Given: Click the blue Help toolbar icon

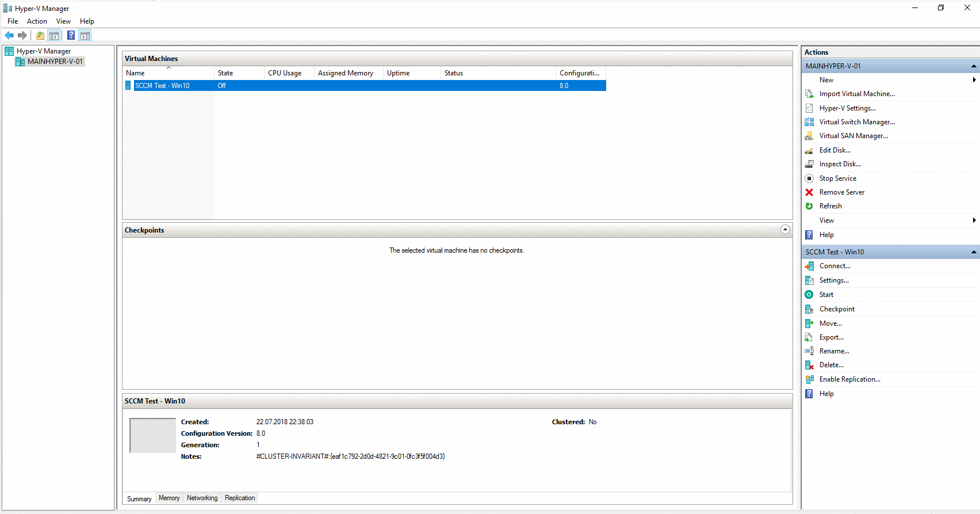Looking at the screenshot, I should point(71,36).
